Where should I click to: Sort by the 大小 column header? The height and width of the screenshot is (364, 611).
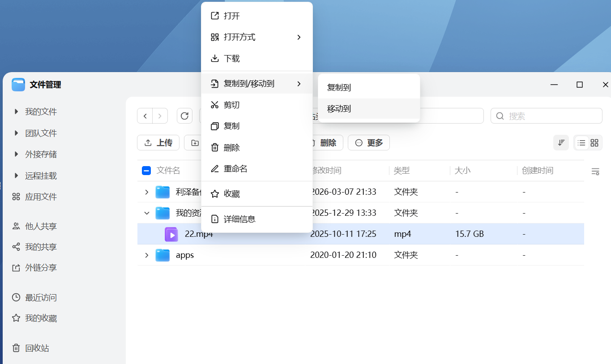tap(463, 171)
